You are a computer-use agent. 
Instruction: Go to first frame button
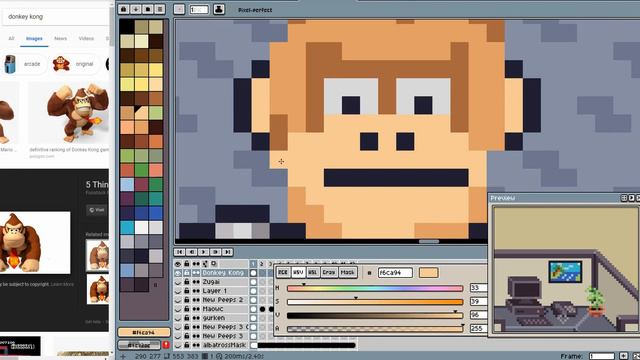coord(180,252)
